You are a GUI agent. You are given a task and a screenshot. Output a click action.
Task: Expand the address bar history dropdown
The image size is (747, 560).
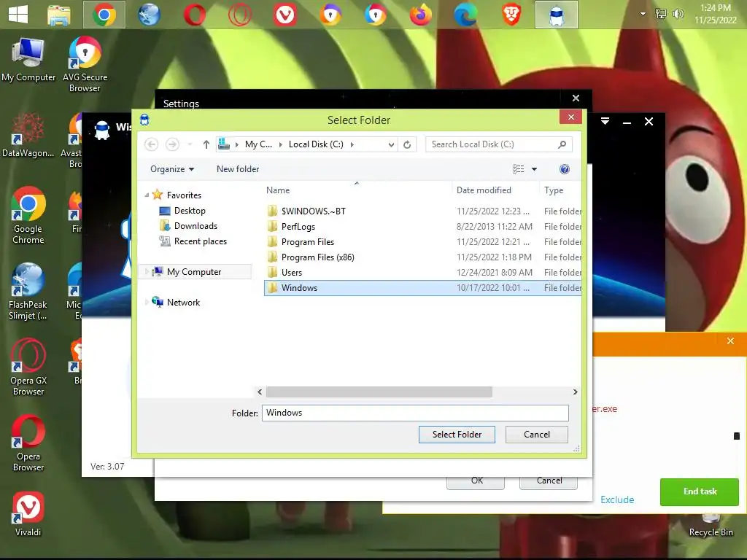(x=391, y=144)
